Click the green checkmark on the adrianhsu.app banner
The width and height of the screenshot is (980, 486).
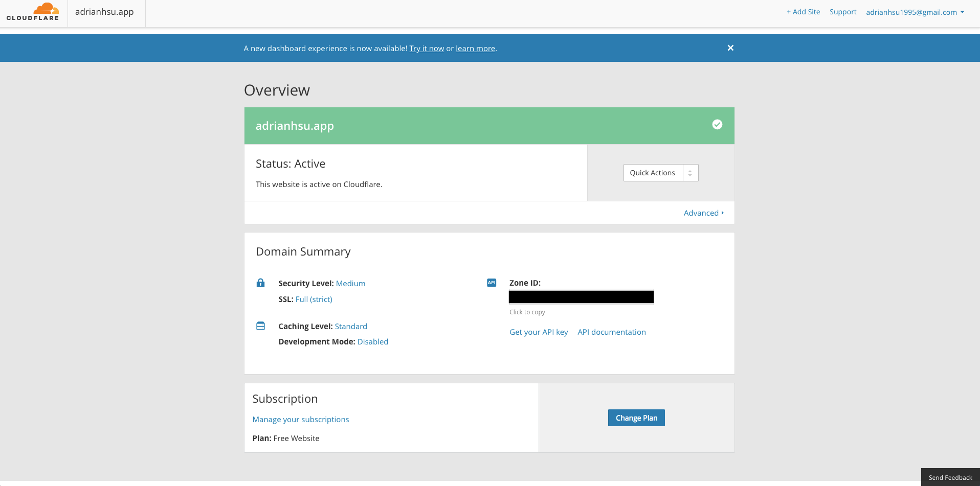click(718, 124)
